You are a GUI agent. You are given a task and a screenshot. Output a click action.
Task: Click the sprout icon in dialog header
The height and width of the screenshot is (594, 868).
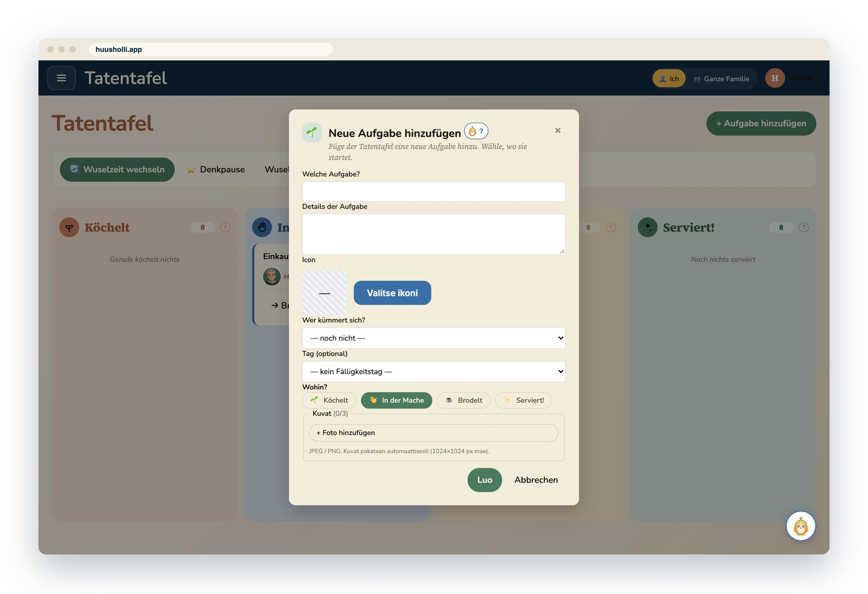pyautogui.click(x=312, y=132)
